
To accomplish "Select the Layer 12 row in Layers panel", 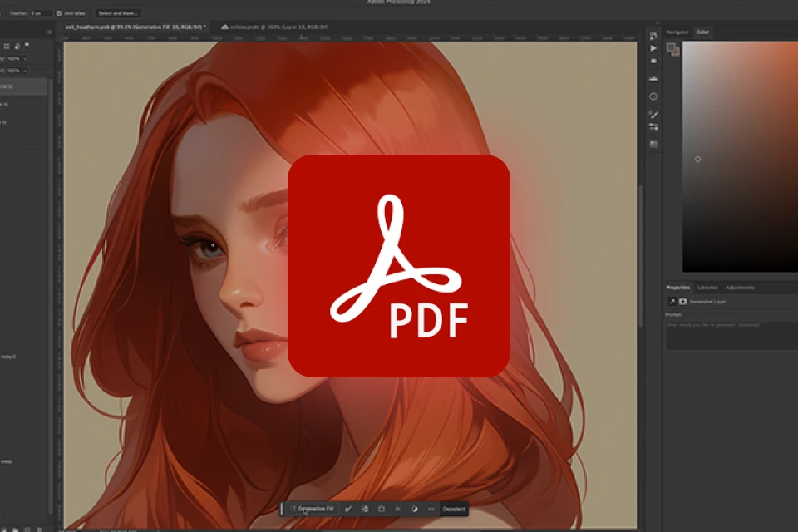I will 24,105.
